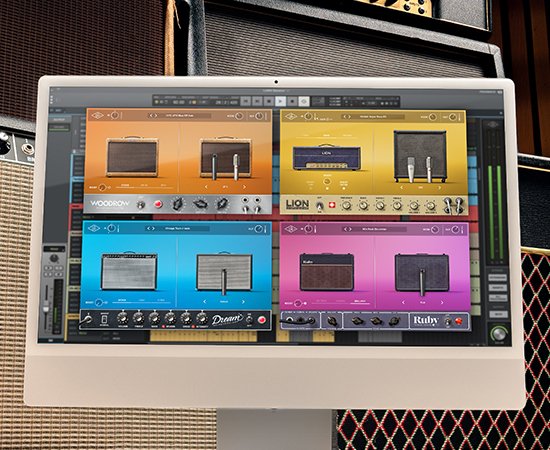Viewport: 550px width, 450px height.
Task: Select previous mic setup on Lion cabinet
Action: (x=402, y=188)
